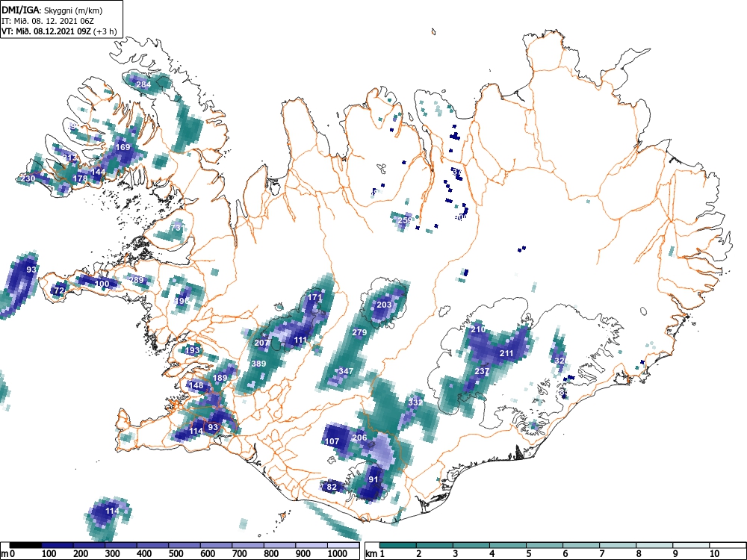Select the northern value 259
747x560 pixels.
[404, 220]
